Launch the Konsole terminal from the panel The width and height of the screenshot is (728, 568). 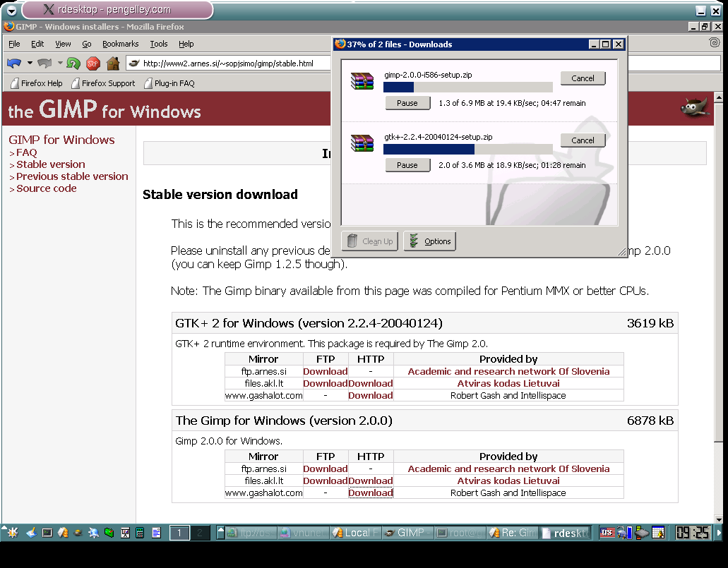47,533
